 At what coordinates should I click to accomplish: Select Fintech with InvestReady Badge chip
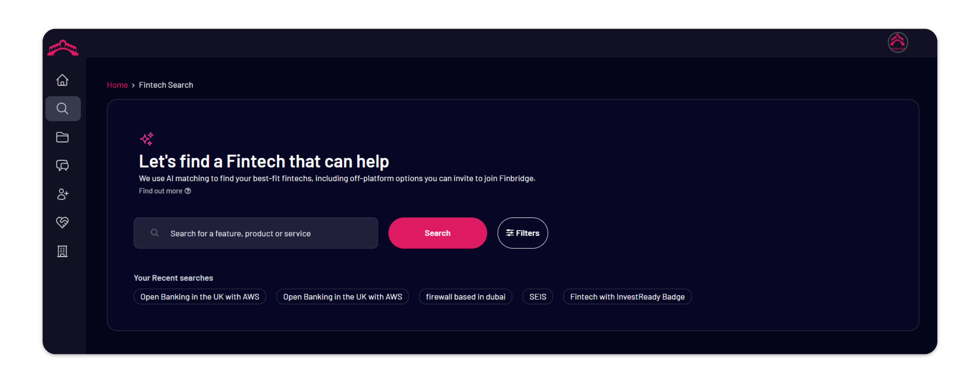627,297
